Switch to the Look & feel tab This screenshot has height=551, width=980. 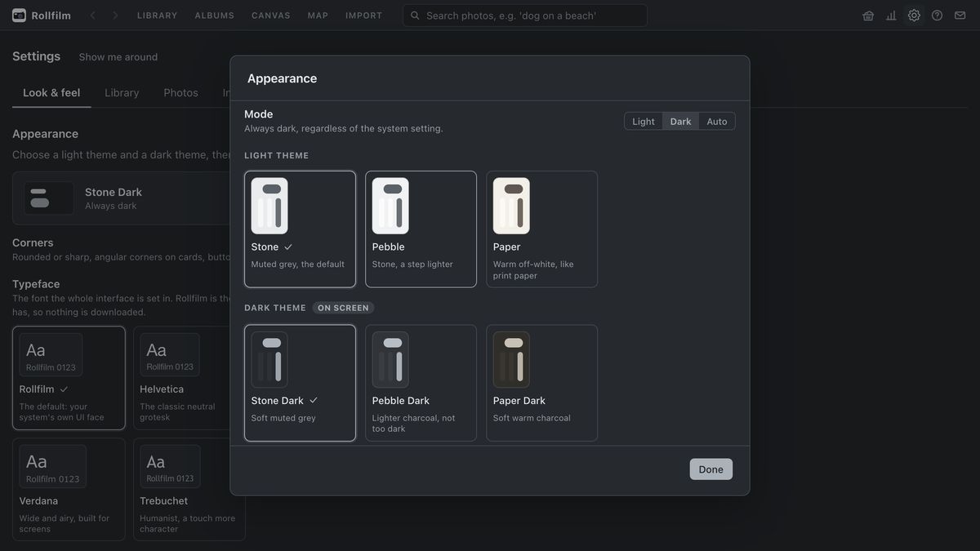[51, 93]
